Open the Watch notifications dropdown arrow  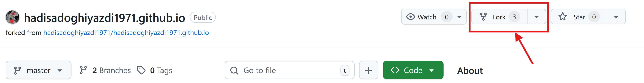(459, 17)
